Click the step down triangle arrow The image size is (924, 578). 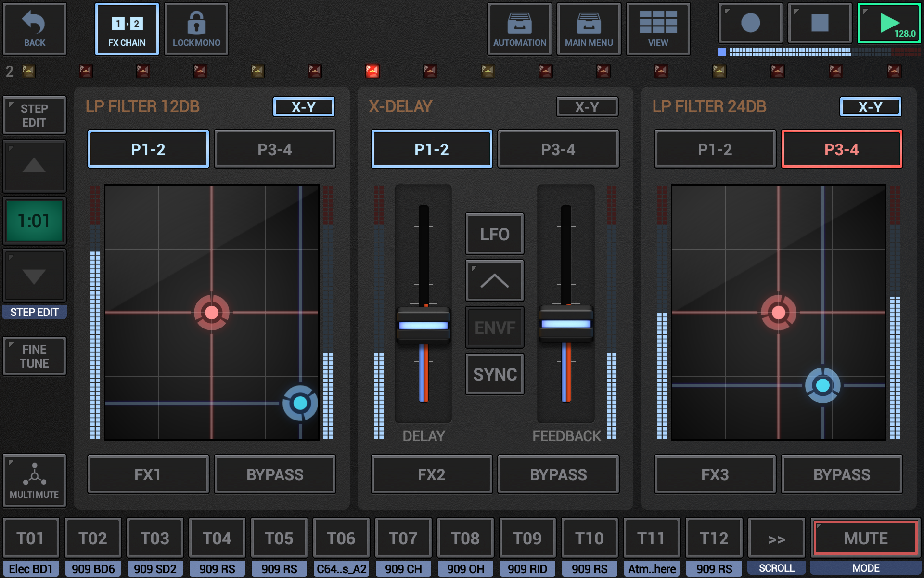(x=34, y=276)
